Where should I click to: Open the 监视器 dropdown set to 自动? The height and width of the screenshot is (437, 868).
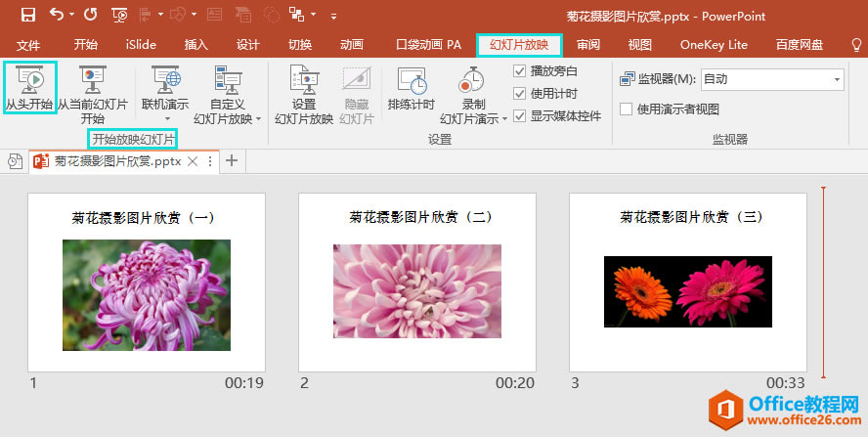772,79
